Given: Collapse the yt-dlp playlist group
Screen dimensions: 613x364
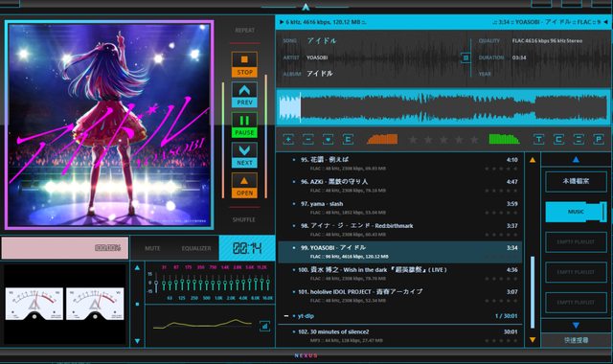Looking at the screenshot, I should (x=286, y=316).
